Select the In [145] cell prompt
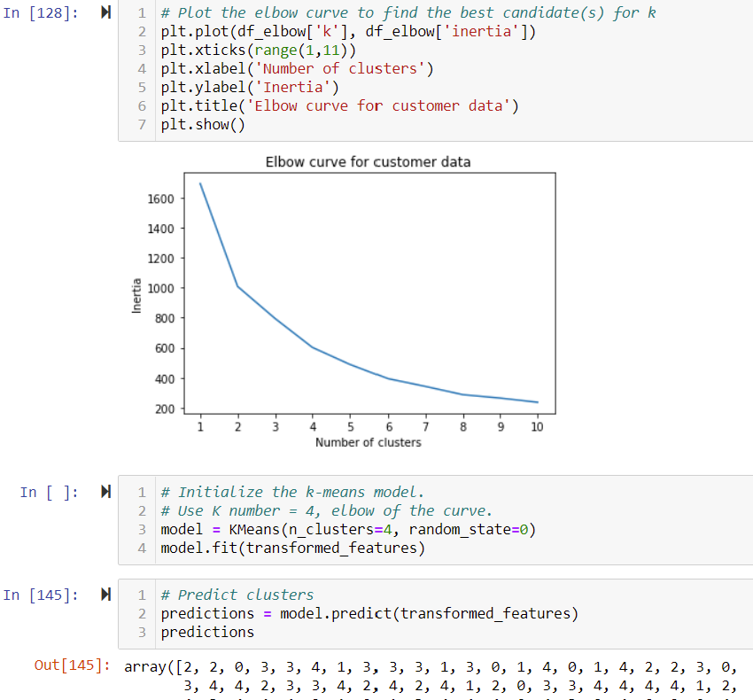The height and width of the screenshot is (700, 753). [41, 595]
